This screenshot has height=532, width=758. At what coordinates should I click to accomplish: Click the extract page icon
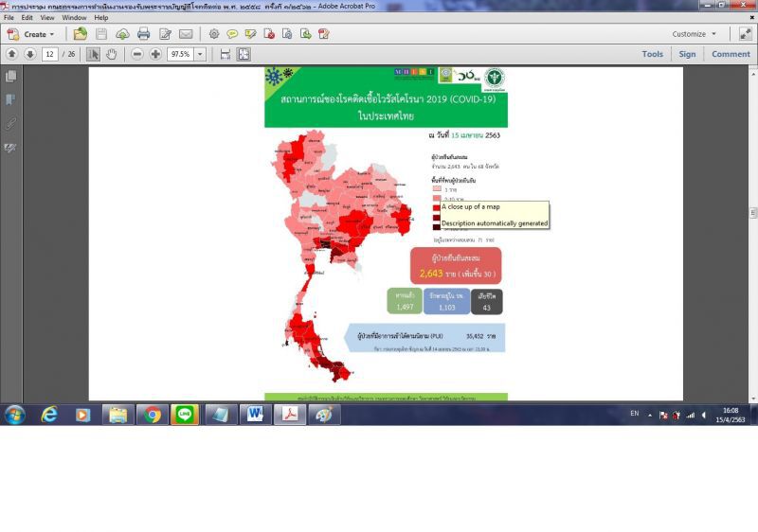pos(305,34)
